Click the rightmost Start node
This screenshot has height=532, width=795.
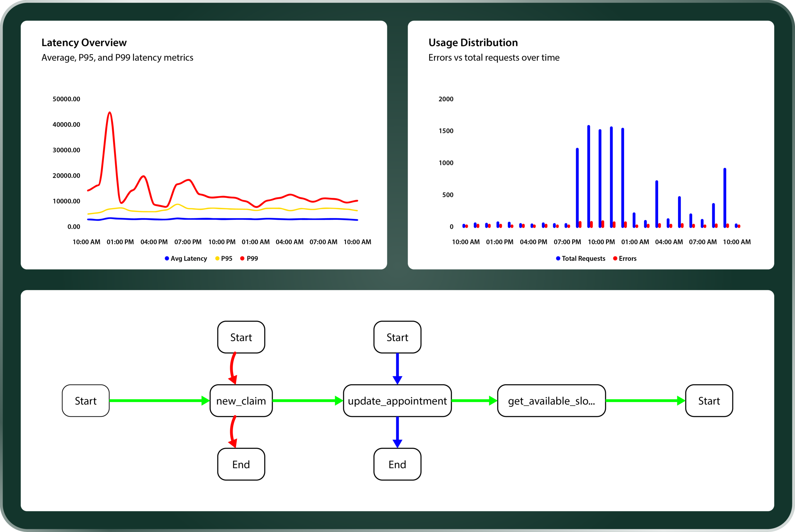(x=709, y=401)
